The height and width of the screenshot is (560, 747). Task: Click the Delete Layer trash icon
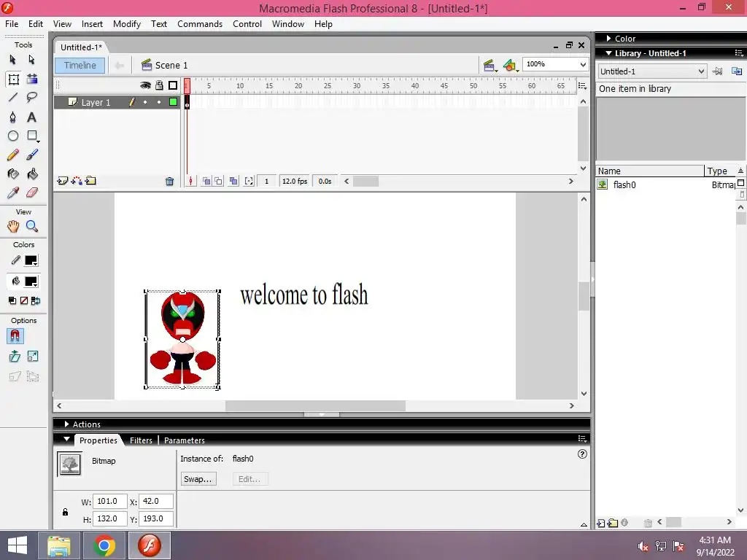pyautogui.click(x=169, y=182)
